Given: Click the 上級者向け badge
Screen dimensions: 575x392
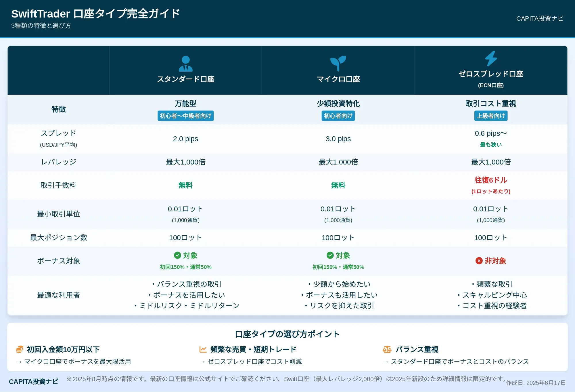Looking at the screenshot, I should pos(491,116).
